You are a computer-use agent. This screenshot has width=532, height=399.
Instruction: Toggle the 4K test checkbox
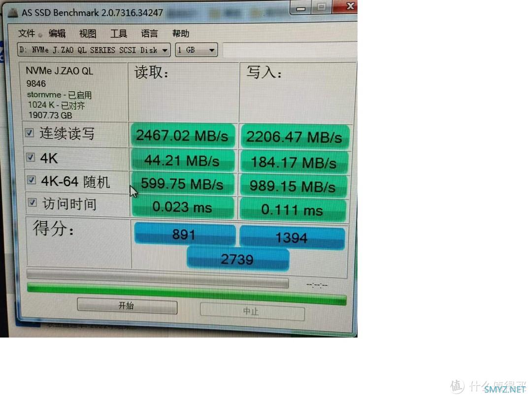pos(31,157)
